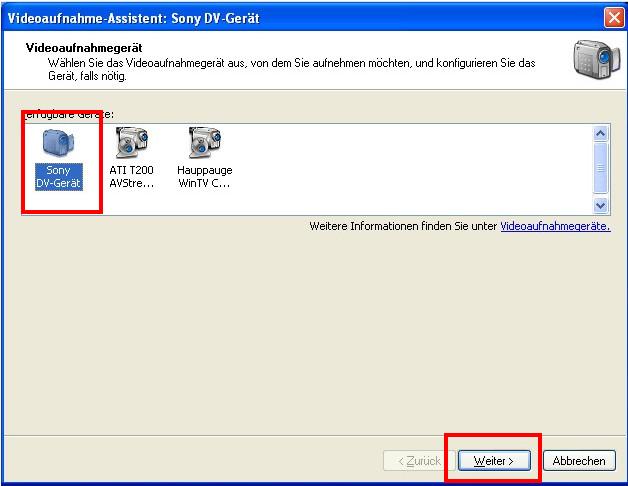Select the ATI T200 AVStream device icon
Screen dimensions: 628x486
[131, 144]
